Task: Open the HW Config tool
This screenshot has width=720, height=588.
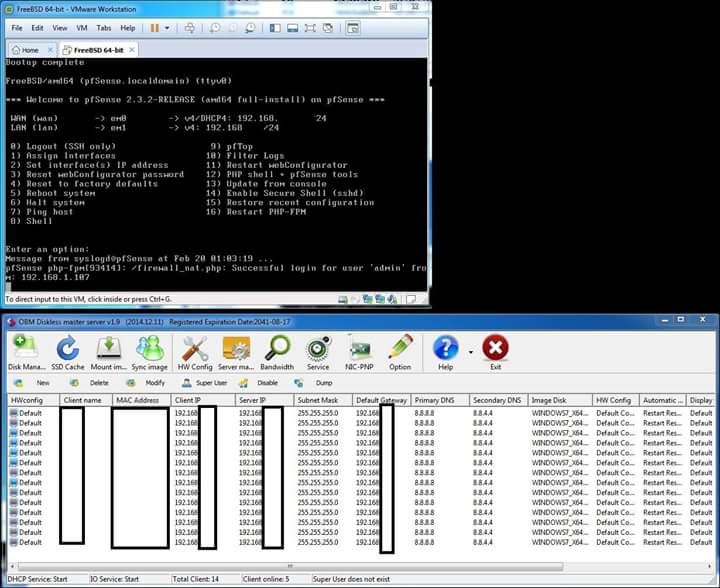Action: tap(195, 353)
